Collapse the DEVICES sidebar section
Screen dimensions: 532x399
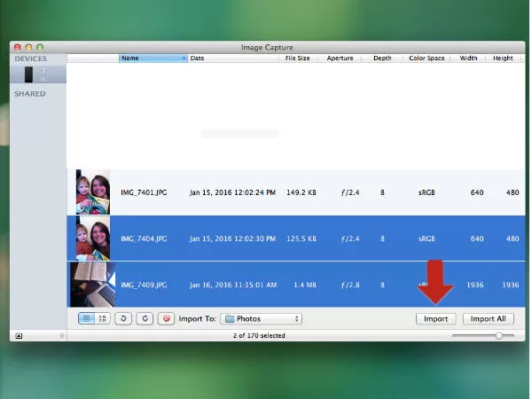click(x=31, y=59)
